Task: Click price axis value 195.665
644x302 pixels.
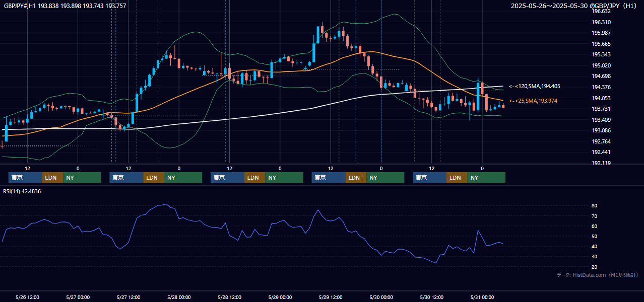Action: [601, 44]
